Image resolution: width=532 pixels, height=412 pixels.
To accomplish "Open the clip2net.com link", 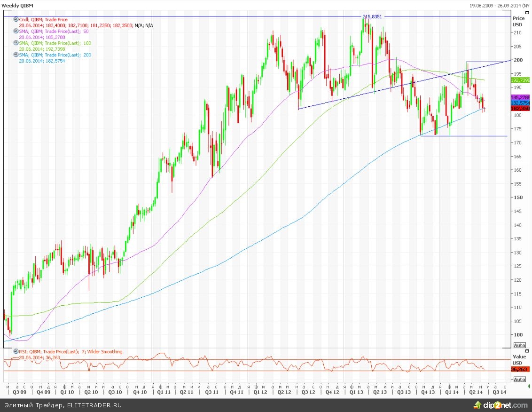I will 505,405.
